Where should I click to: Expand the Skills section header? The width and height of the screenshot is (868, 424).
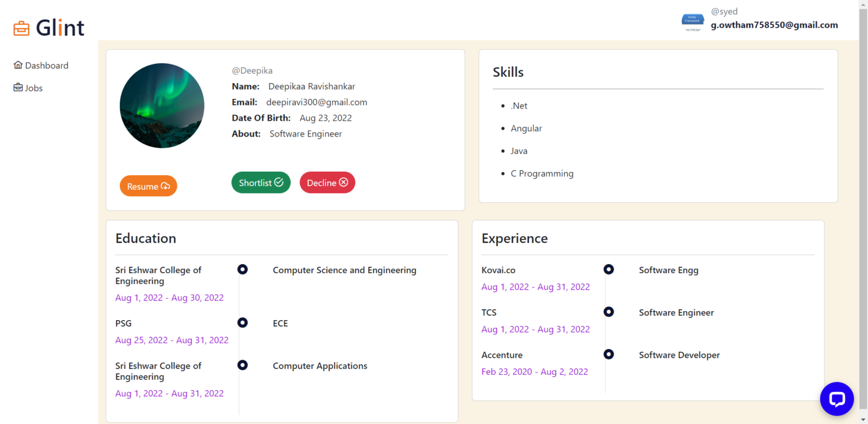point(508,72)
